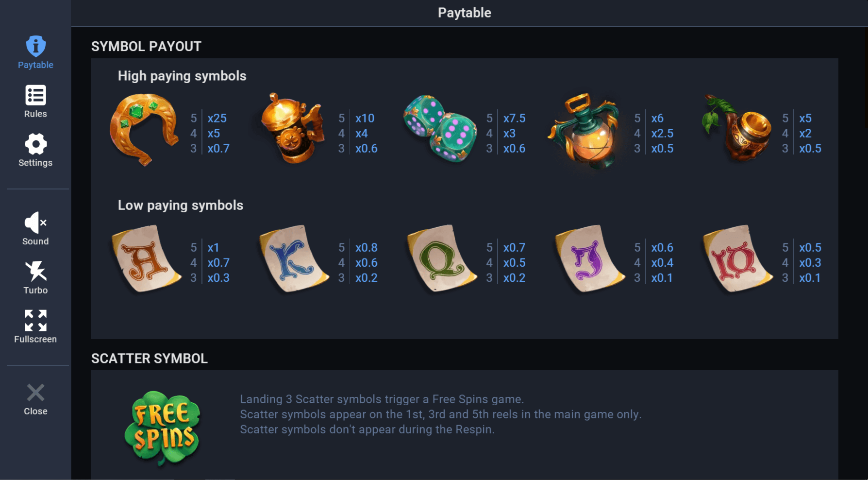Expand the High paying symbols list
Viewport: 868px width, 480px height.
click(182, 76)
